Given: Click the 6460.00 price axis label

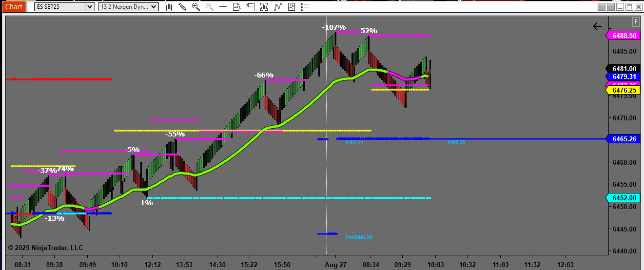Looking at the screenshot, I should (x=624, y=162).
